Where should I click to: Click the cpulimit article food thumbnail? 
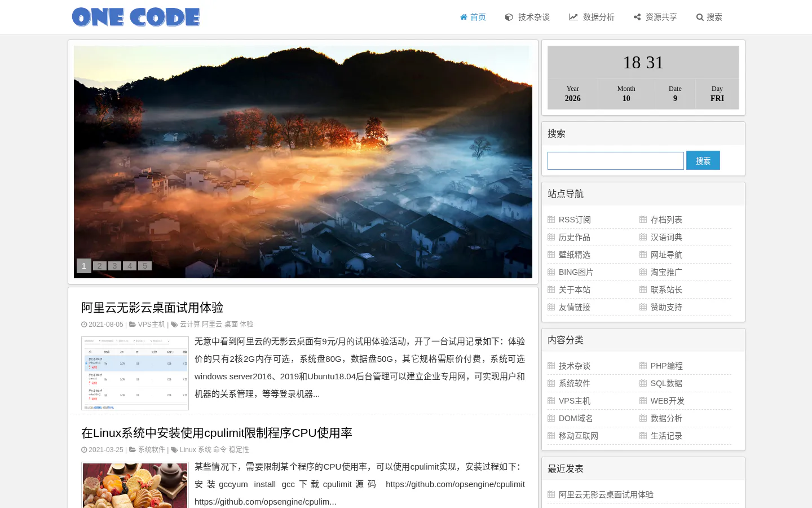pyautogui.click(x=135, y=485)
